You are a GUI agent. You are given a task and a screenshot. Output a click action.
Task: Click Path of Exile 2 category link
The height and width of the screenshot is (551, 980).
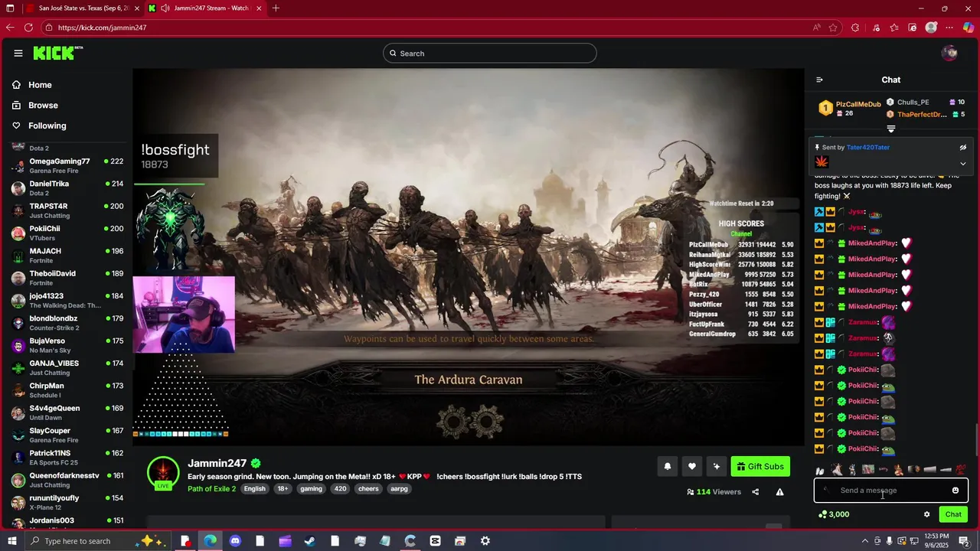point(211,488)
